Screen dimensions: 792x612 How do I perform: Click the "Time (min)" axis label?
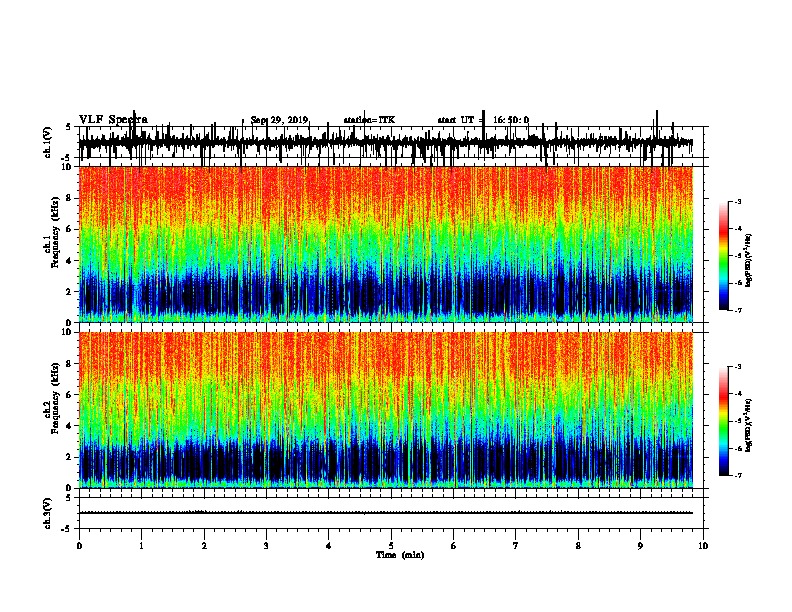400,555
